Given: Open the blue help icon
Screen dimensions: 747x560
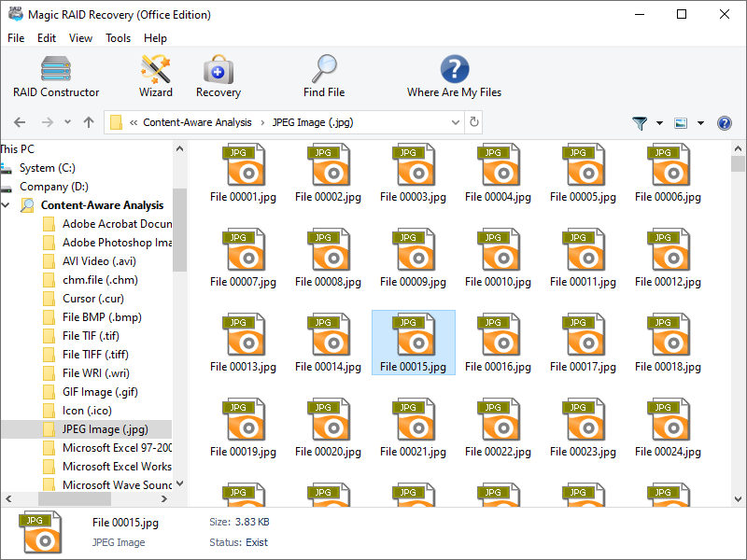Looking at the screenshot, I should click(725, 123).
